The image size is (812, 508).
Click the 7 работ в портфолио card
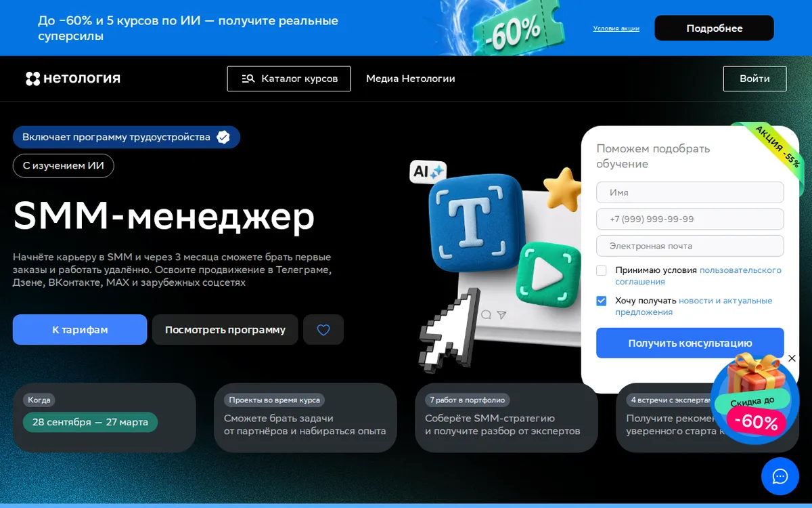(506, 418)
